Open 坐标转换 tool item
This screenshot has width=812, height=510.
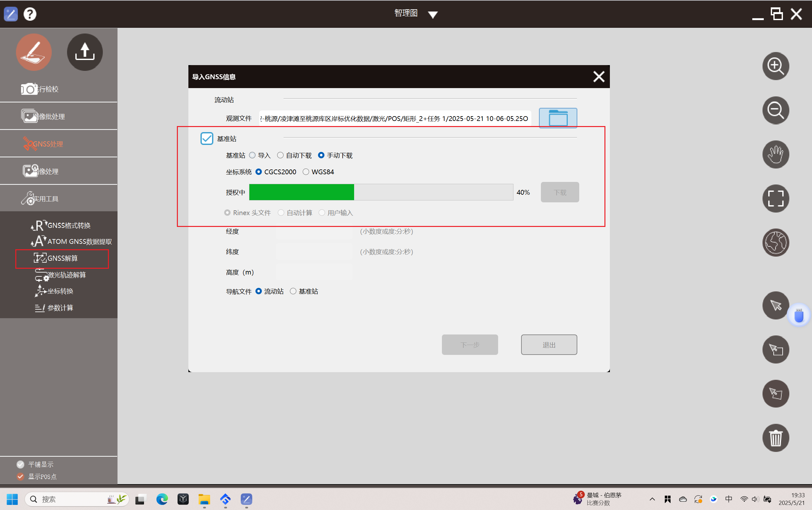click(60, 291)
